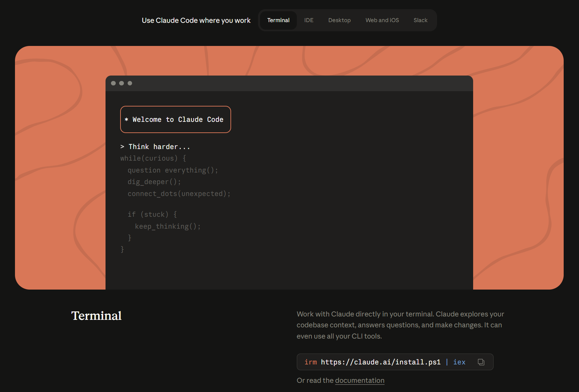The width and height of the screenshot is (579, 392).
Task: Click the leftmost gray dot in terminal title bar
Action: [x=113, y=83]
